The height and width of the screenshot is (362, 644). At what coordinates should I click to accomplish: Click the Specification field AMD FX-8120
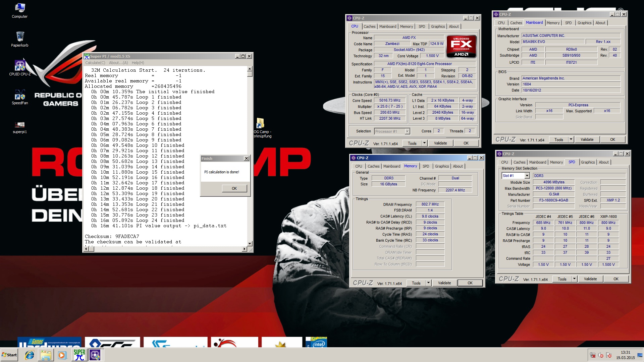coord(425,64)
